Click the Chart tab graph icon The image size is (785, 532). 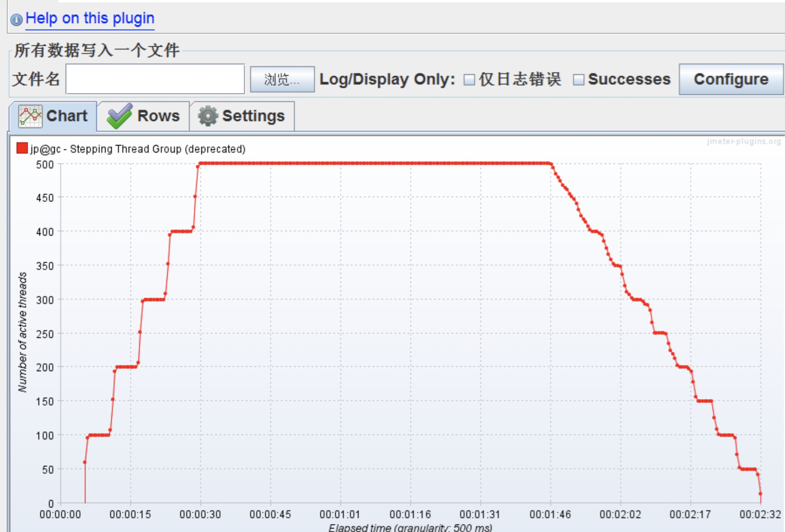coord(30,116)
